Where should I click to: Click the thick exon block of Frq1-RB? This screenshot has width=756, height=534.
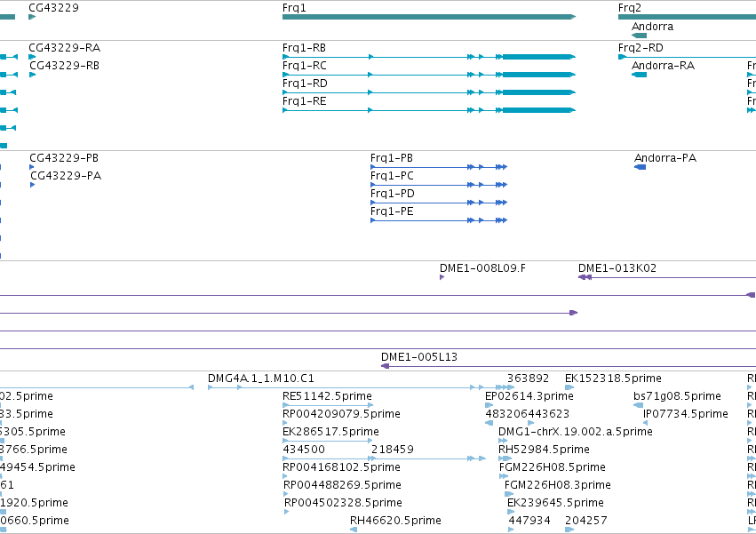point(538,57)
